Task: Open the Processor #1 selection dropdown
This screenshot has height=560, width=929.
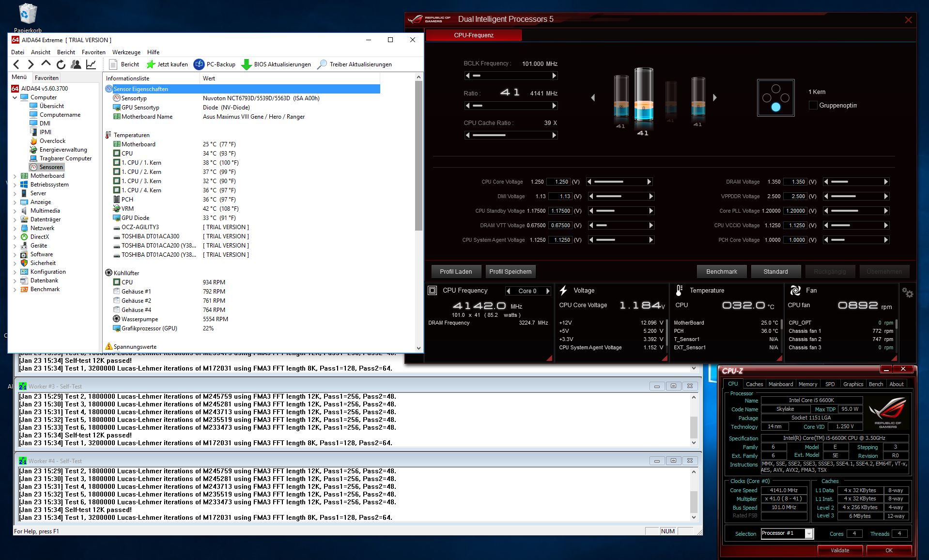Action: 809,533
